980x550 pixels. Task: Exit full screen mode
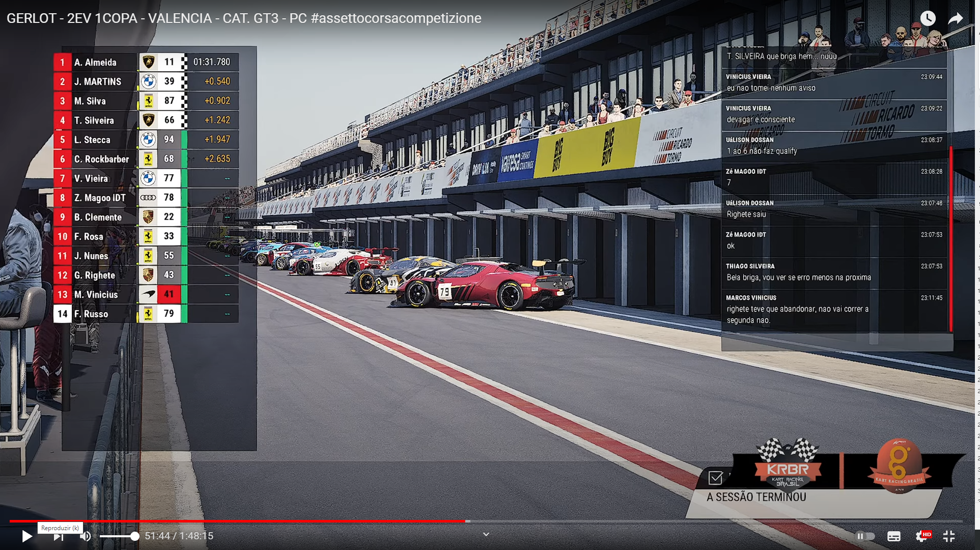point(949,536)
